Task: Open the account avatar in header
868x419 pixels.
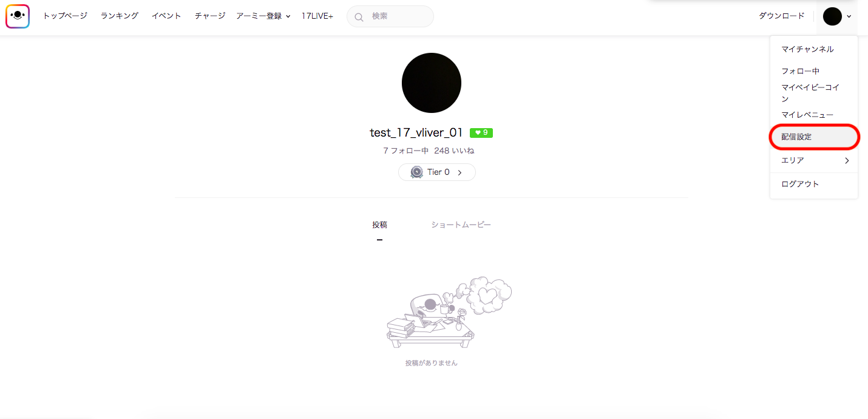Action: pyautogui.click(x=832, y=16)
